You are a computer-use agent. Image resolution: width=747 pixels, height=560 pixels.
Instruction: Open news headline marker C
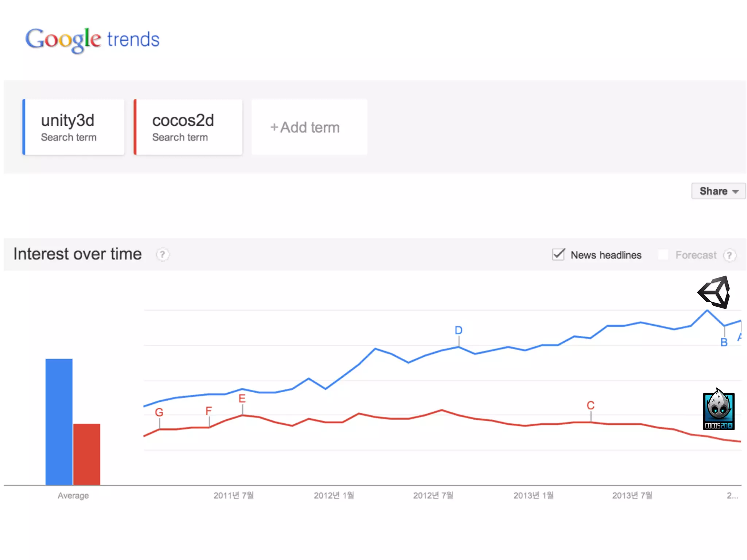(591, 405)
